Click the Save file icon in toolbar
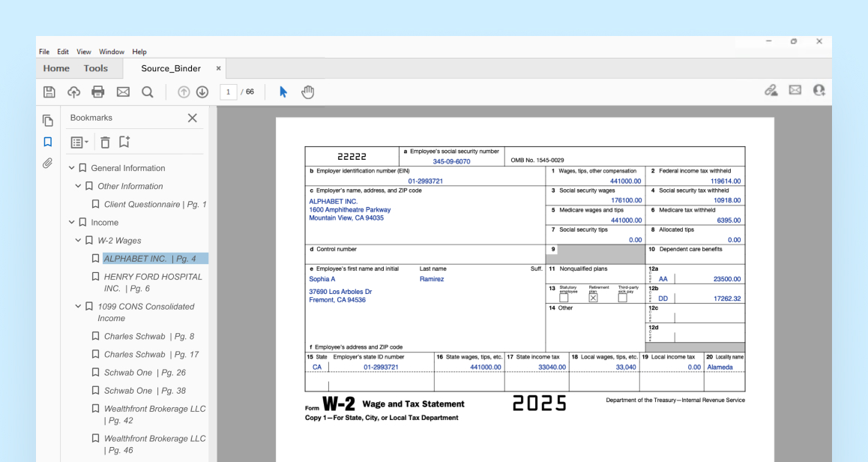 click(x=49, y=92)
